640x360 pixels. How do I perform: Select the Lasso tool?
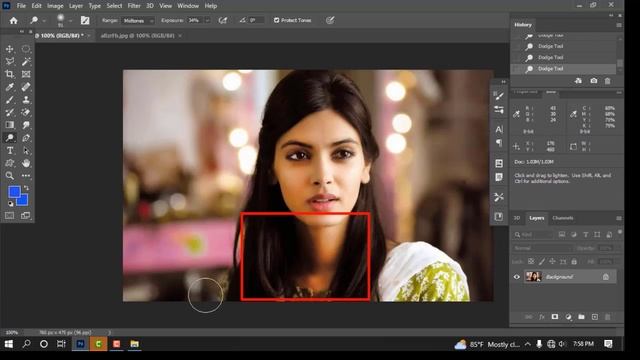point(9,62)
